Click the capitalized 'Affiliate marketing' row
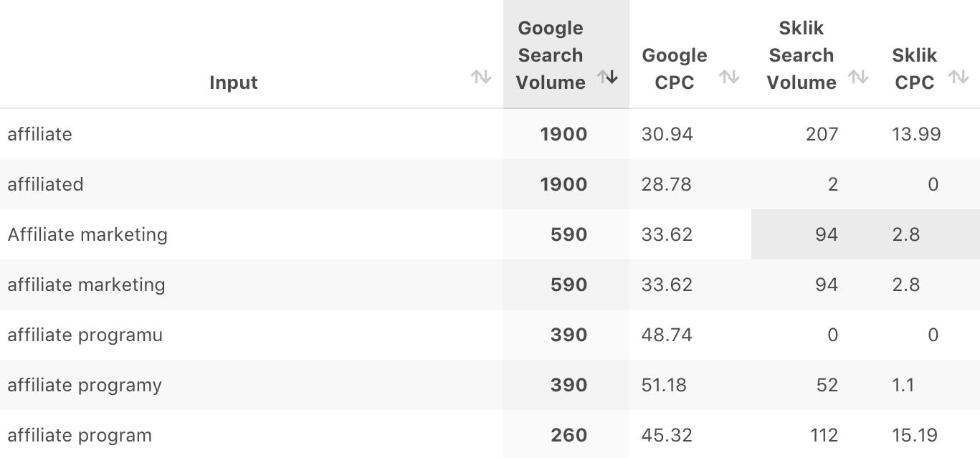Viewport: 980px width, 458px height. pos(490,234)
